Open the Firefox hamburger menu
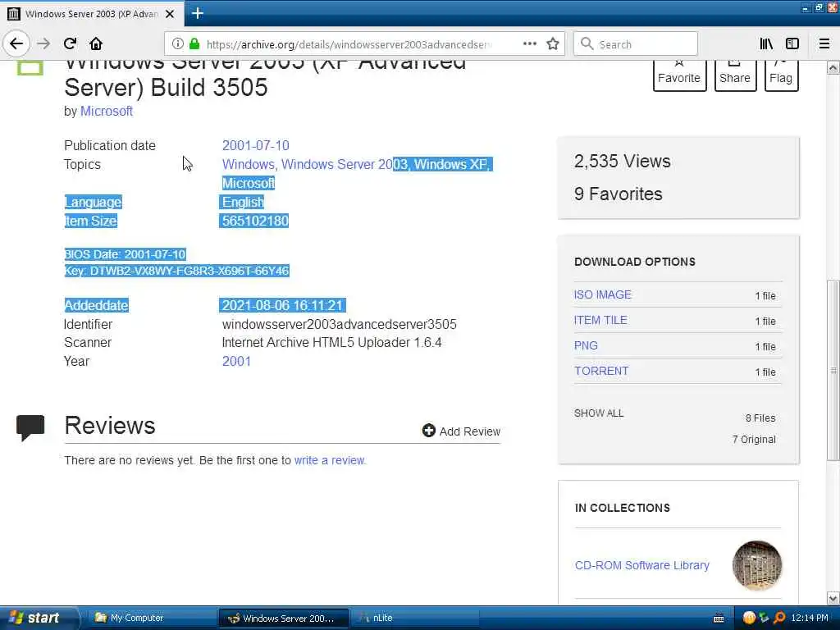Screen dimensions: 840x630 pos(824,44)
